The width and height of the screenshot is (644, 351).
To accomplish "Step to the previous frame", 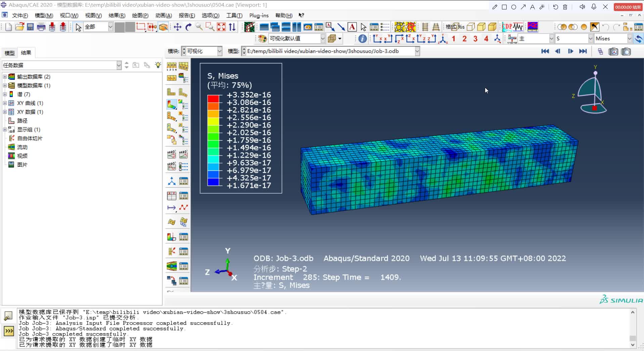I will [558, 51].
